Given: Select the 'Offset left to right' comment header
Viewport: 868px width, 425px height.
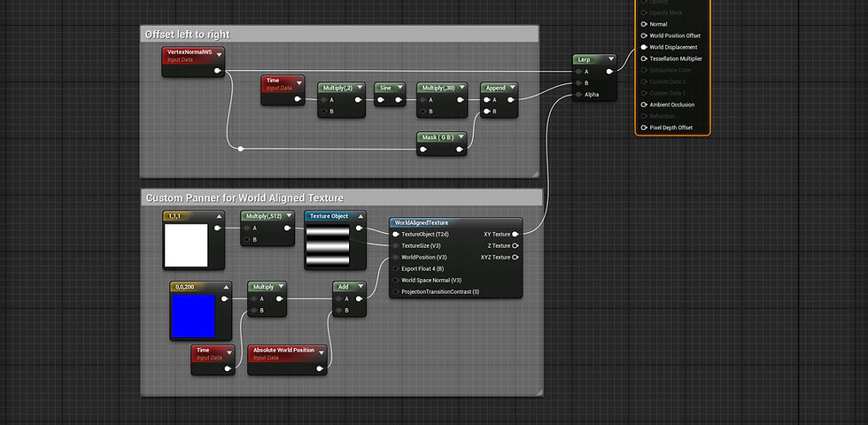Looking at the screenshot, I should [338, 35].
